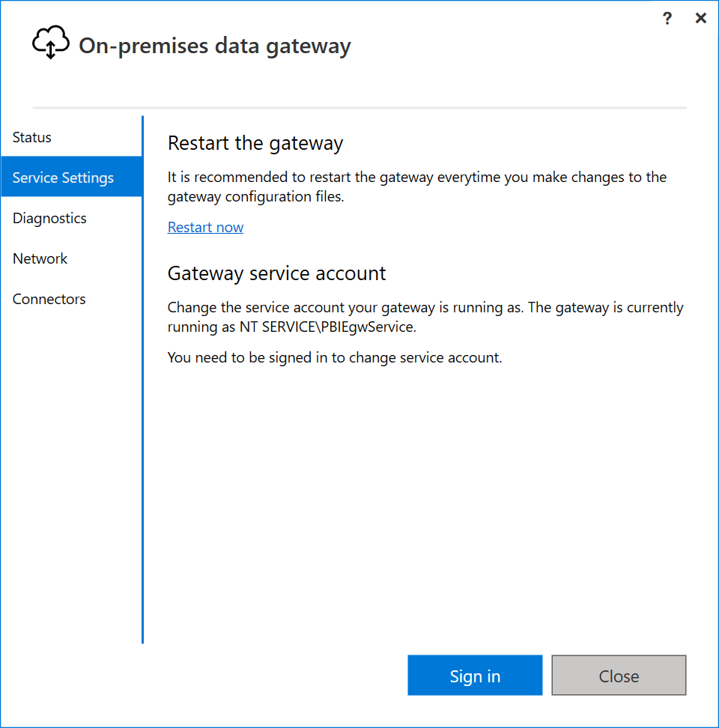719x728 pixels.
Task: Check network connectivity via the Network item
Action: coord(40,258)
